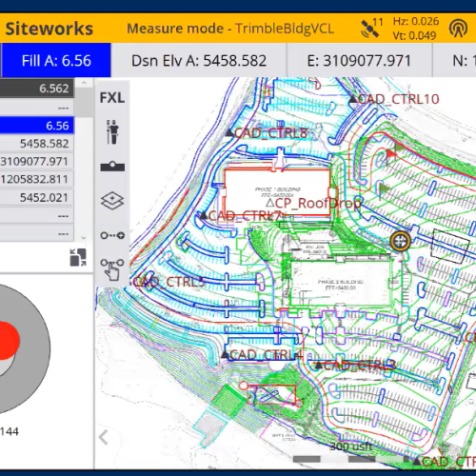Click down arrow of info panel scrollbar
The height and width of the screenshot is (476, 476).
coord(84,237)
